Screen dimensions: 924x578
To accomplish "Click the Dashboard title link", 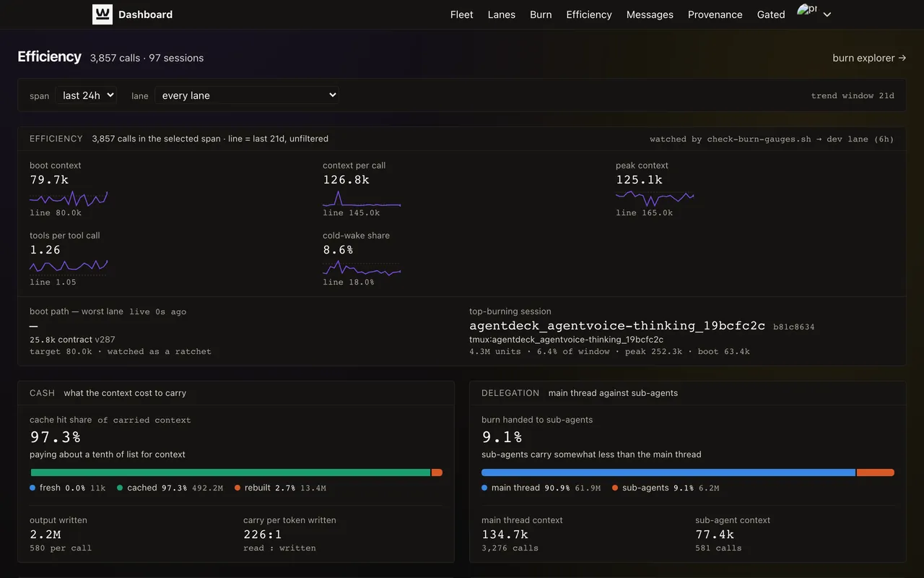I will [145, 14].
